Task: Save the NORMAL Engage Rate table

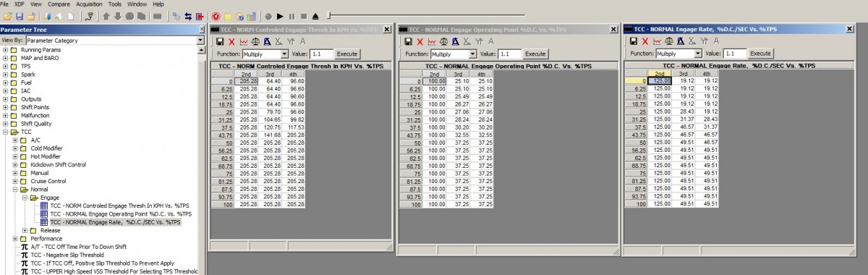Action: click(633, 41)
